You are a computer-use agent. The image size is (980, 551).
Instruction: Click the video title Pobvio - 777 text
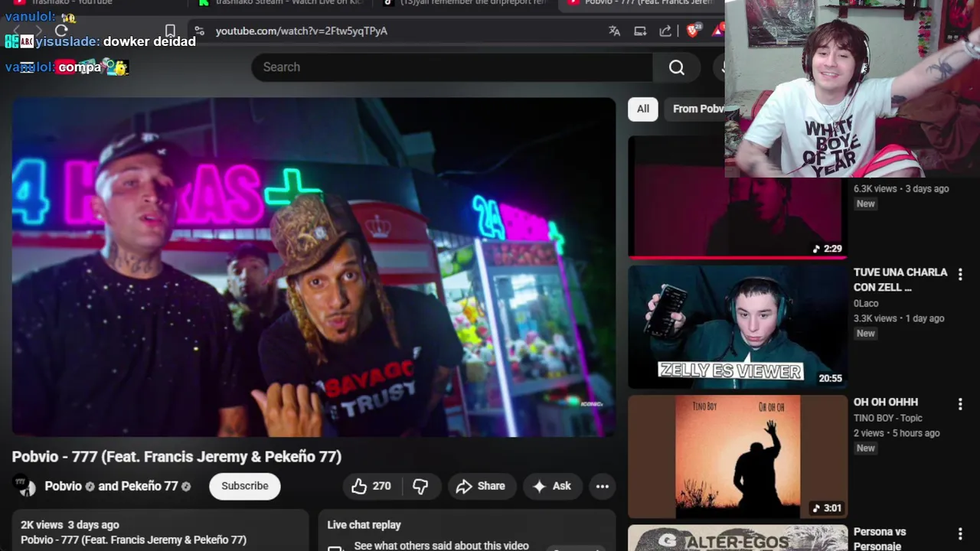pos(177,457)
